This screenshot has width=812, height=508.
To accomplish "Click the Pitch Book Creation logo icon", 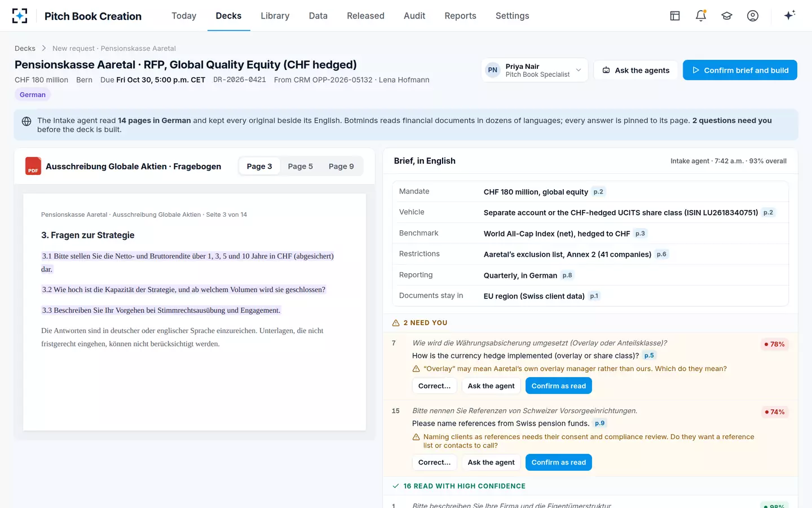I will pyautogui.click(x=20, y=16).
